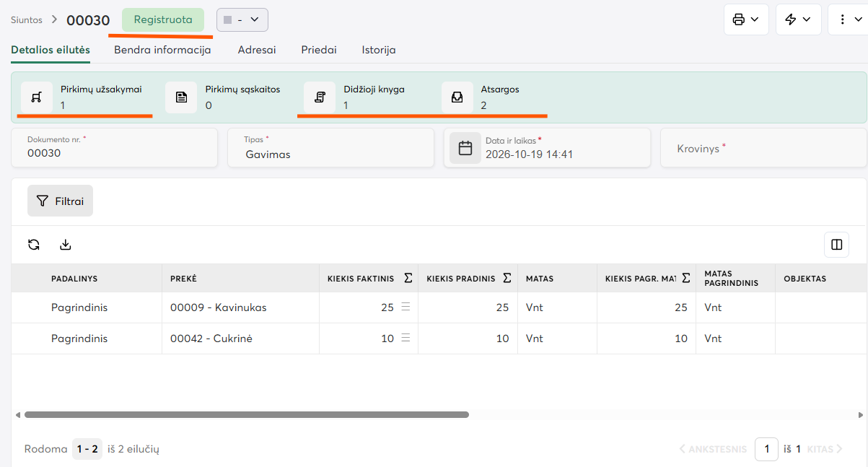The image size is (868, 467).
Task: Click the Kitas next page button
Action: click(825, 449)
